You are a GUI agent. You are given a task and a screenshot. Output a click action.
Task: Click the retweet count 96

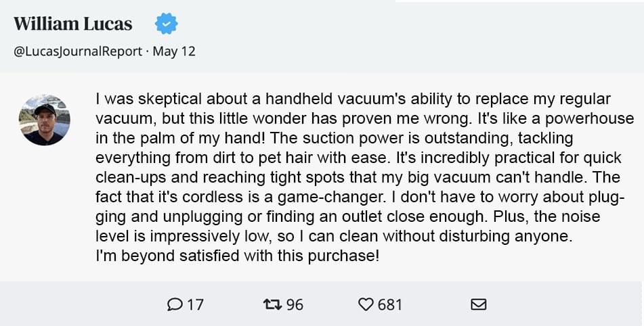pyautogui.click(x=295, y=304)
